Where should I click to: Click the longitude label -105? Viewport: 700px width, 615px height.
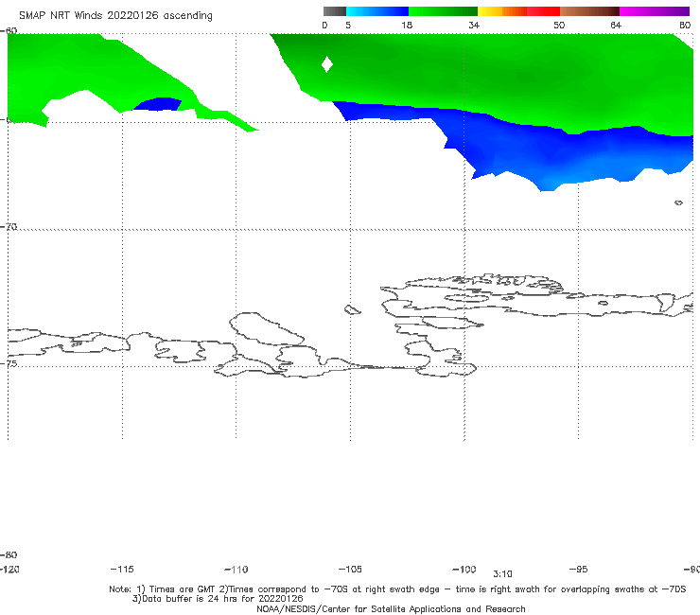point(350,569)
